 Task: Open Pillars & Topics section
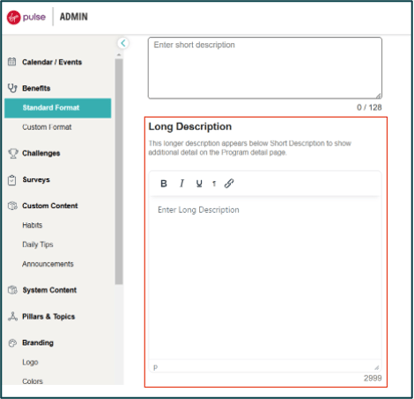49,316
